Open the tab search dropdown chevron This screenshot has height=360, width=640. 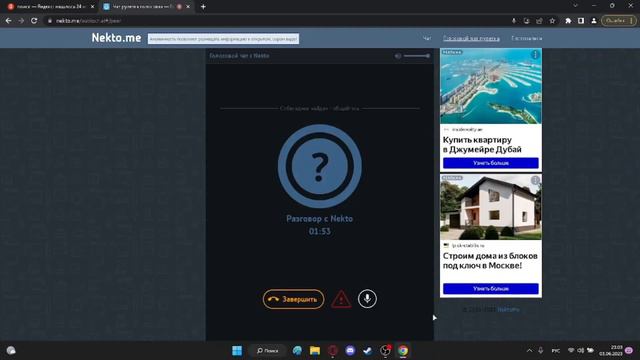pyautogui.click(x=576, y=6)
